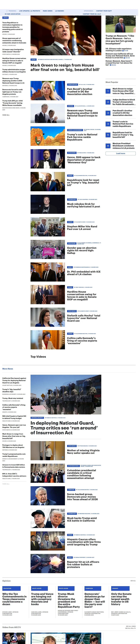Open the 'View All' link under Just In list
This screenshot has width=140, height=644.
(6, 115)
